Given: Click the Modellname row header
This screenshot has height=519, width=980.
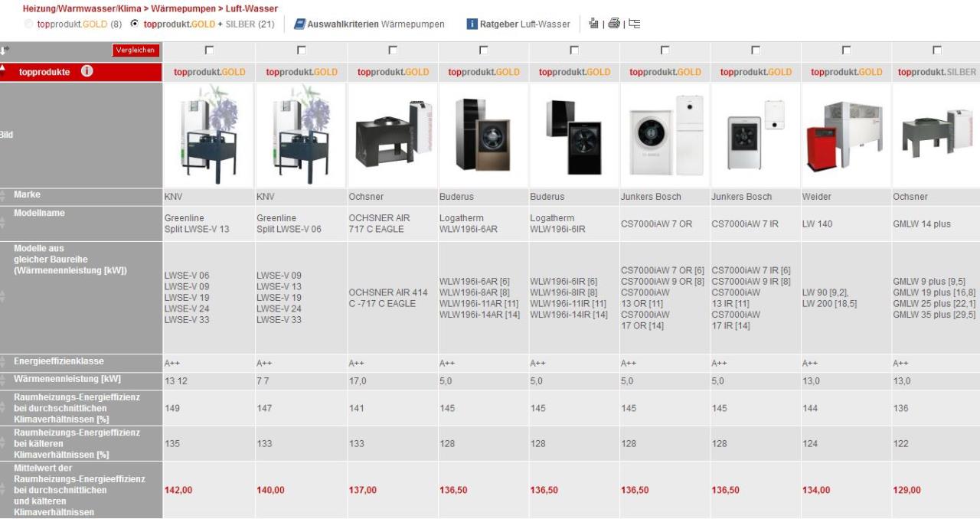Looking at the screenshot, I should [39, 213].
